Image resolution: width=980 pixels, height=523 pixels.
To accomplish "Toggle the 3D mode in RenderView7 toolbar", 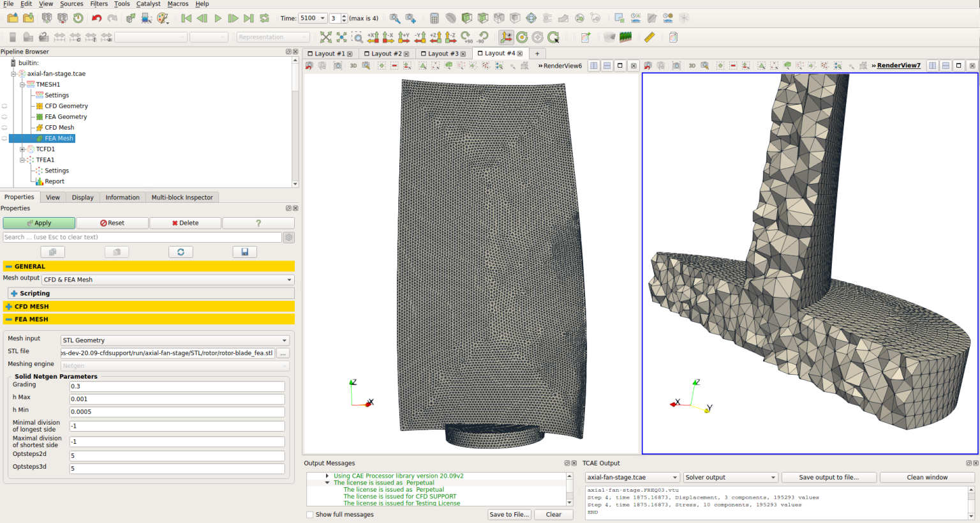I will coord(692,65).
